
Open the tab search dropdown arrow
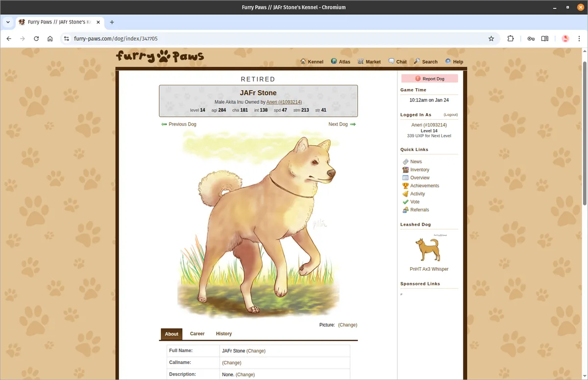point(8,22)
